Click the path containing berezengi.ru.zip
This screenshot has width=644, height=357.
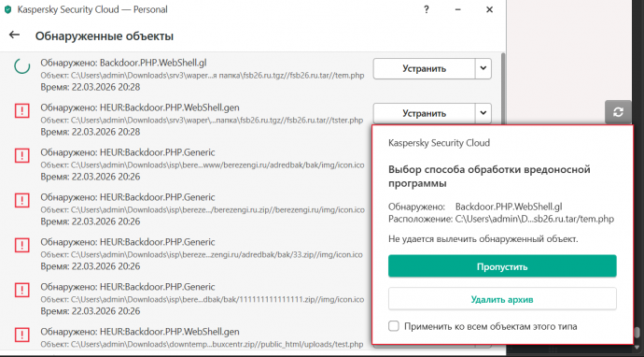203,210
